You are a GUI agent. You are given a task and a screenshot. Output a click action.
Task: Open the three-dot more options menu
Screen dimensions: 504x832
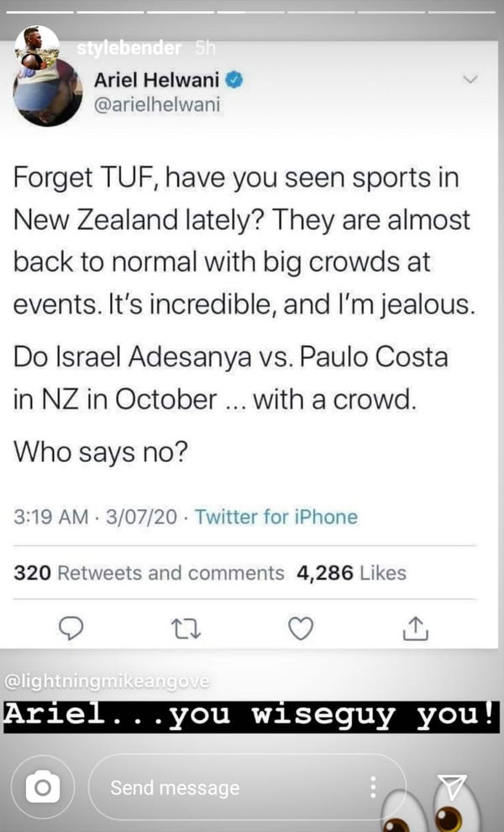click(373, 787)
